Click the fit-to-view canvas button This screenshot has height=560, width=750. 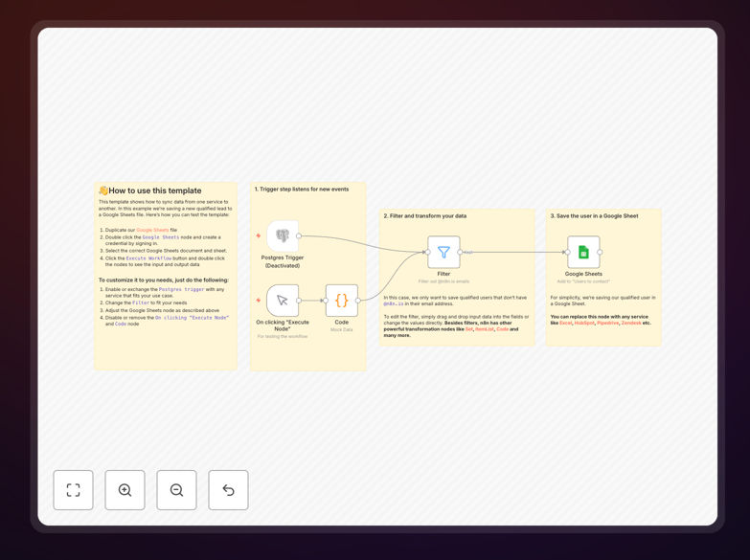[73, 490]
